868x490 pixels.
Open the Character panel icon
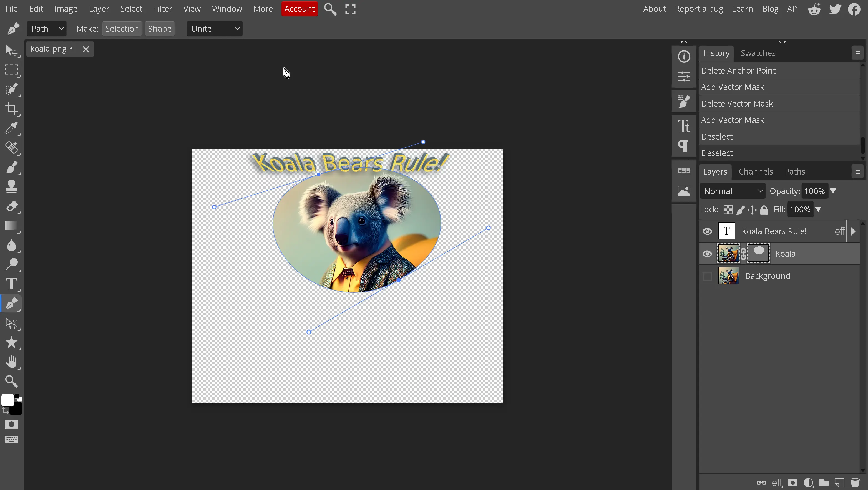(684, 126)
